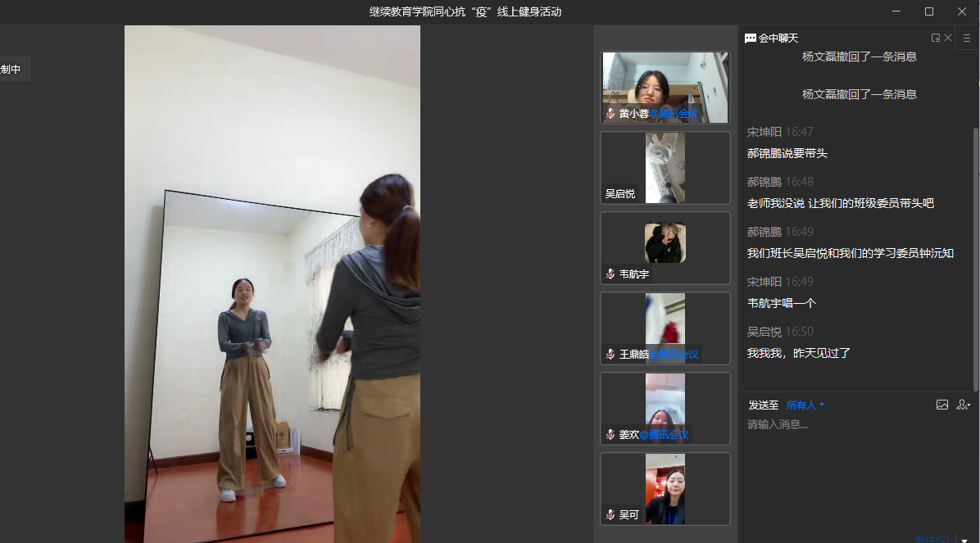Select 吴启悦 video thumbnail

[x=665, y=168]
